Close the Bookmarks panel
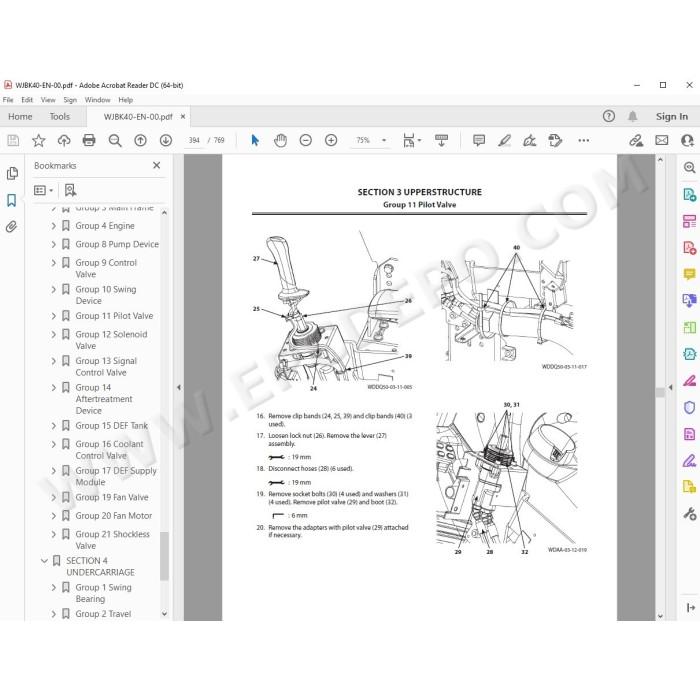 (x=157, y=165)
